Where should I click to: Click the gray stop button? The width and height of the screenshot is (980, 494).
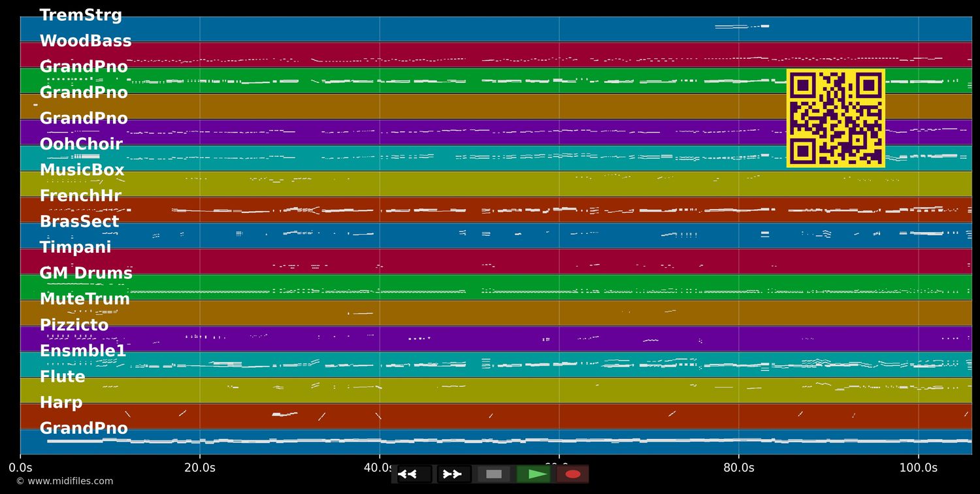[x=494, y=474]
